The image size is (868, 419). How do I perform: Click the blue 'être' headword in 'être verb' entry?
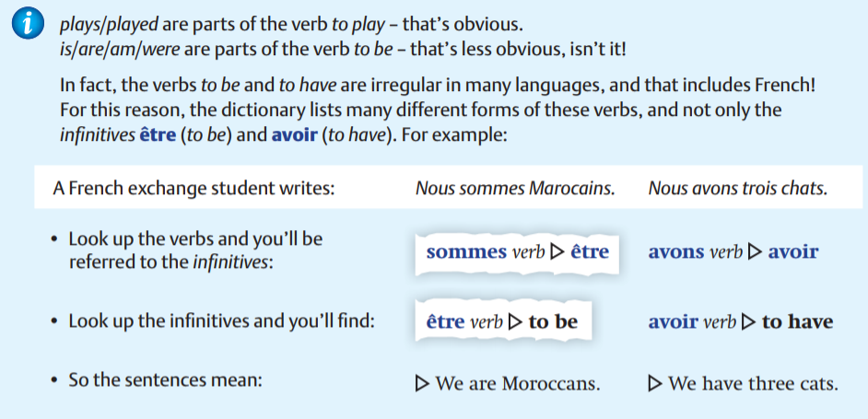coord(446,322)
